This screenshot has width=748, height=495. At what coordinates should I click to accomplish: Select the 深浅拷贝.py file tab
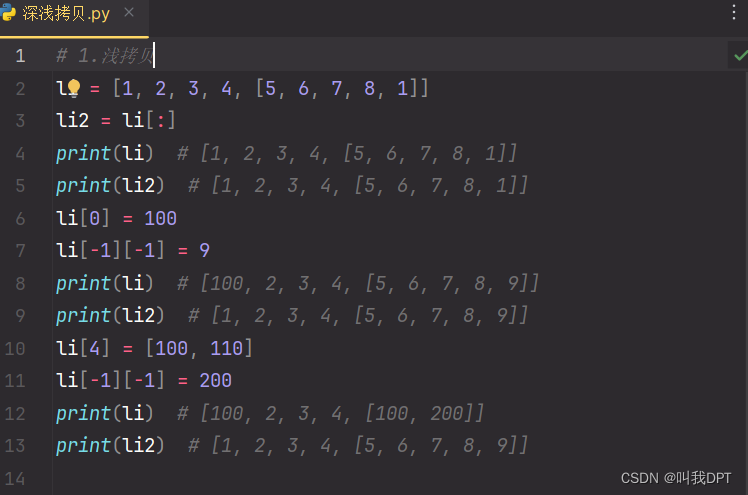point(74,18)
